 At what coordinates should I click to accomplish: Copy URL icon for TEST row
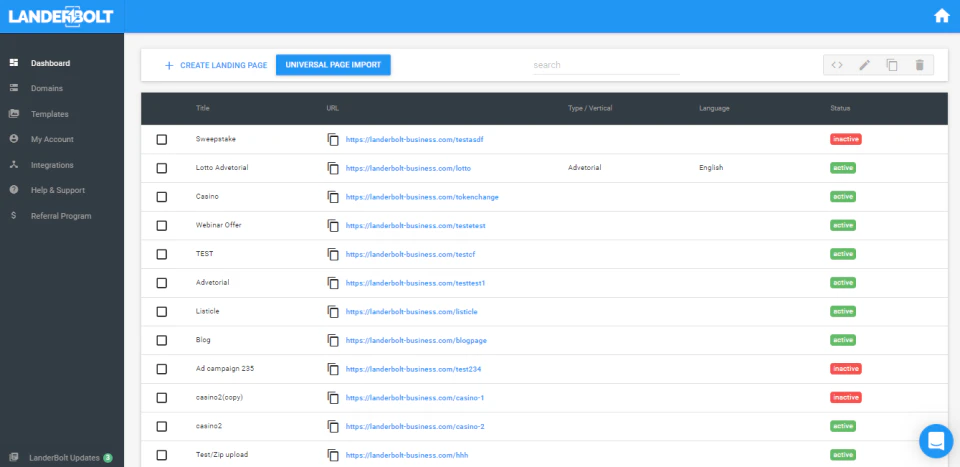pos(333,254)
